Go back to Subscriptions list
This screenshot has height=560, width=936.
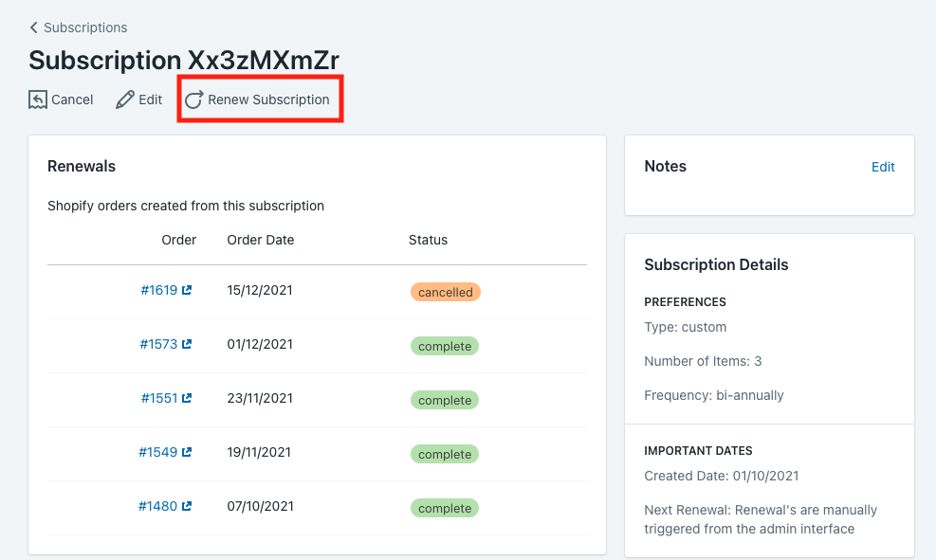click(x=85, y=27)
